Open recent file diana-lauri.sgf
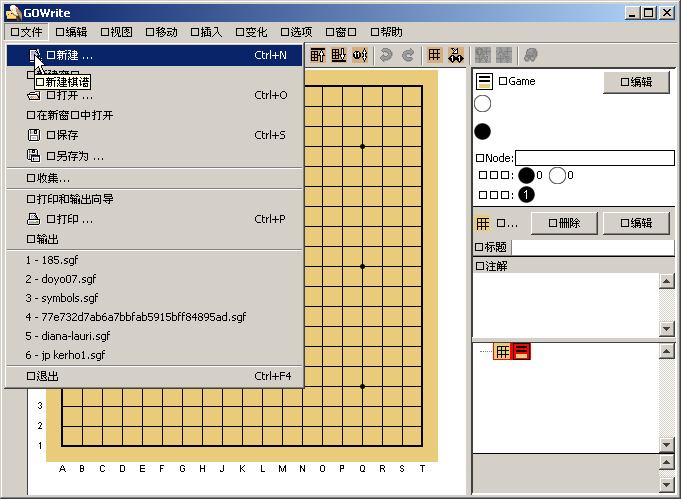The height and width of the screenshot is (499, 681). pyautogui.click(x=155, y=336)
